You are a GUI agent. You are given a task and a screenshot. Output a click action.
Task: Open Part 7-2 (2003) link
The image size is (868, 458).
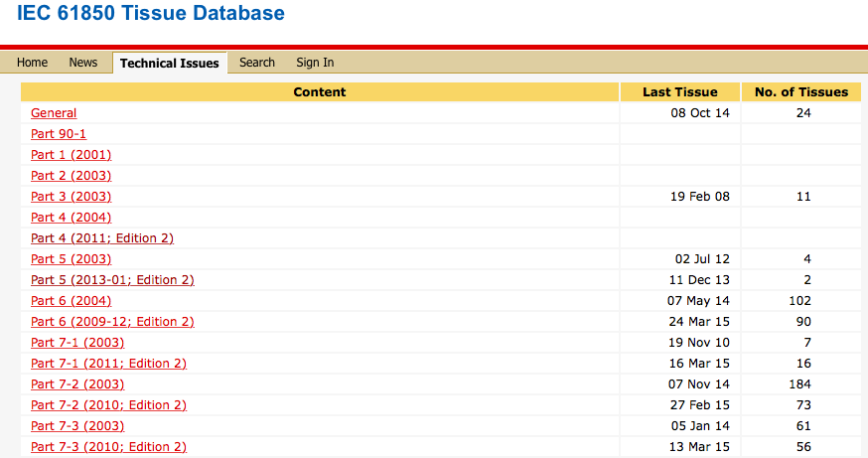coord(77,384)
